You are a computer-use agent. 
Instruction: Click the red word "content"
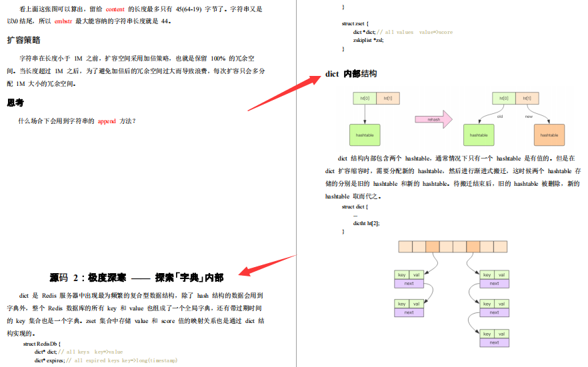(x=115, y=9)
